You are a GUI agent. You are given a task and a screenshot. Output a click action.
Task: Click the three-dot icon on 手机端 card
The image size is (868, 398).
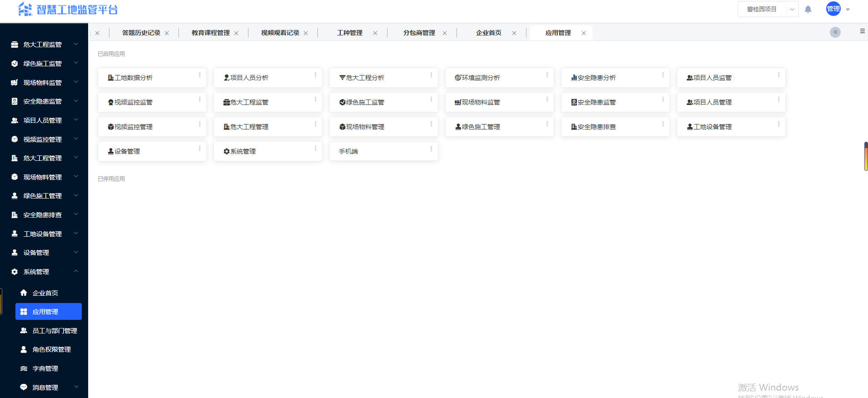(x=431, y=149)
